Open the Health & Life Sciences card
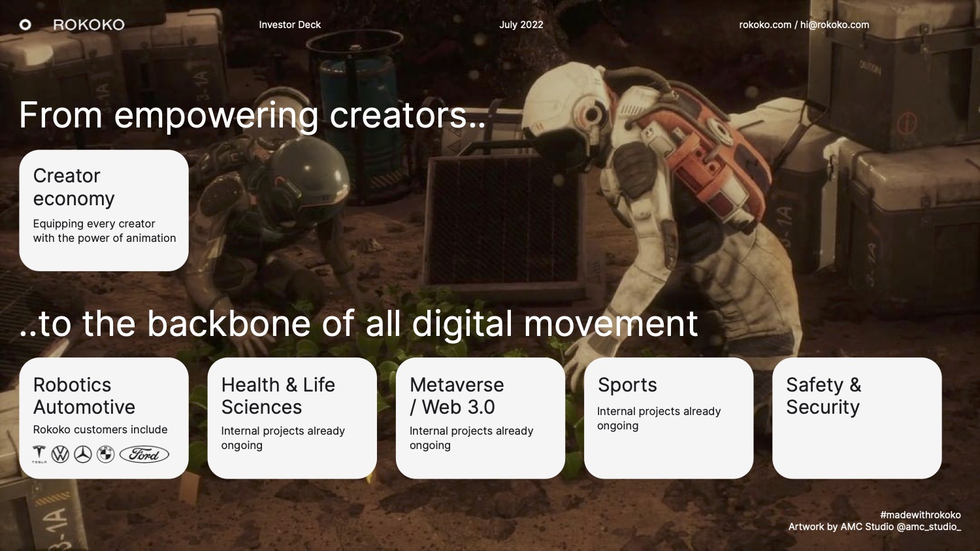Viewport: 980px width, 551px height. (x=292, y=418)
